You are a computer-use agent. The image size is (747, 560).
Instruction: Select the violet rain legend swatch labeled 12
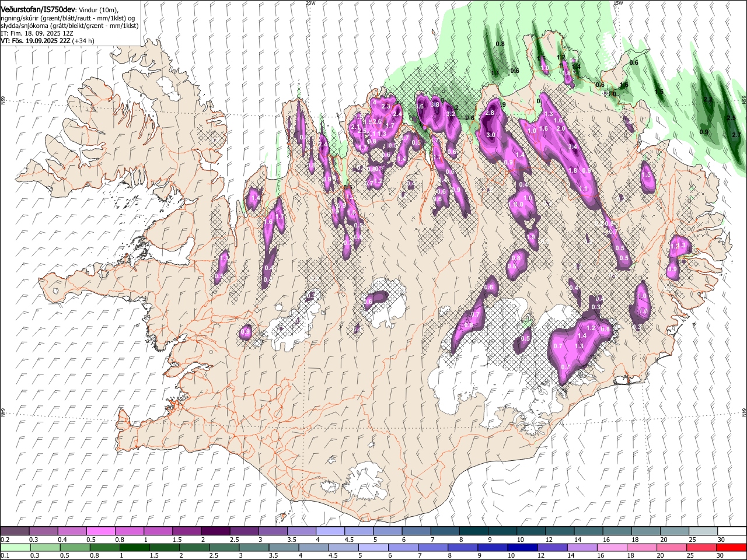coord(552,547)
